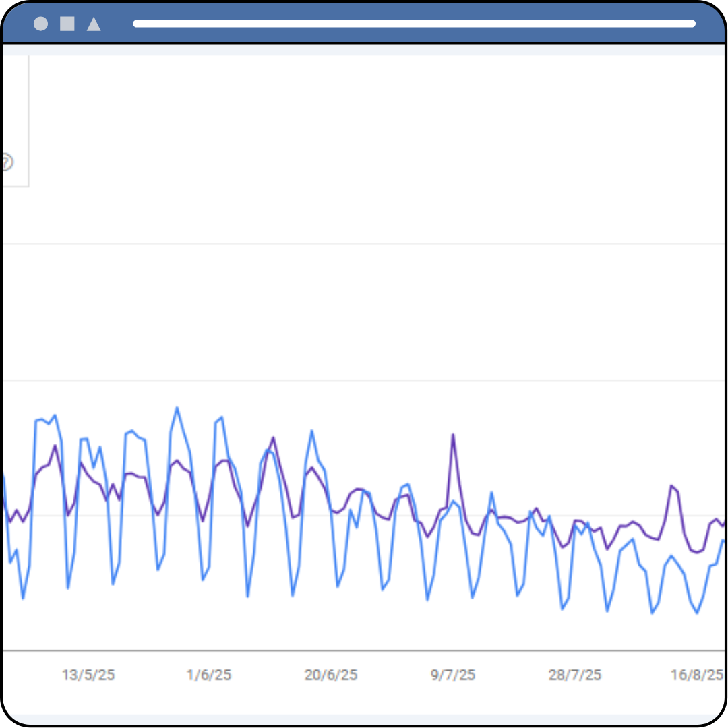728x728 pixels.
Task: Click the lowest blue trough near 16/8/25
Action: pyautogui.click(x=696, y=613)
